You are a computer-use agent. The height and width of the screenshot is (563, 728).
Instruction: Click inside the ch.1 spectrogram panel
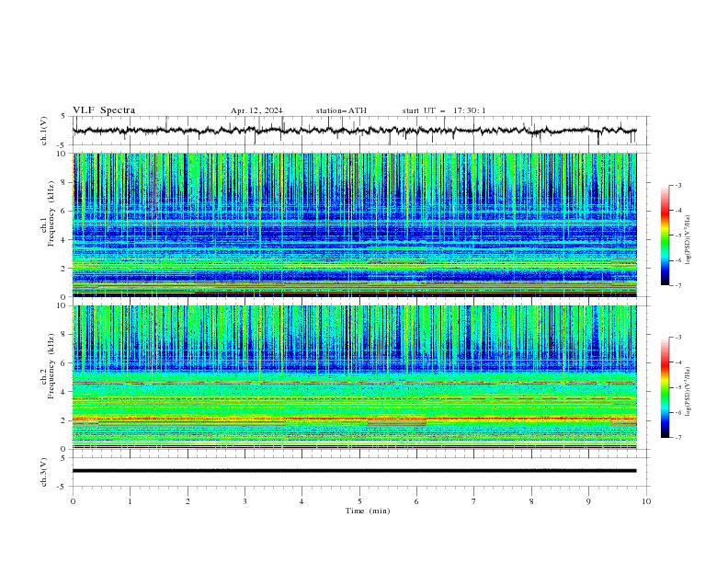tap(355, 224)
